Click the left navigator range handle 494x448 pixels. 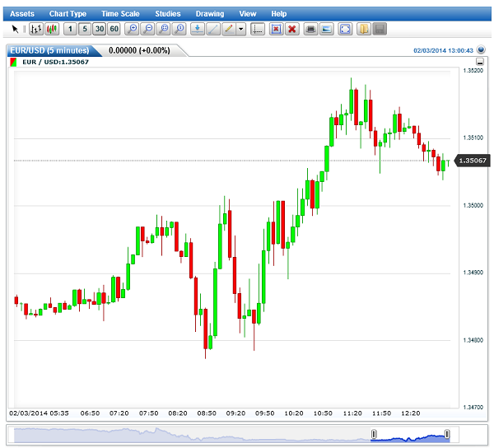374,434
